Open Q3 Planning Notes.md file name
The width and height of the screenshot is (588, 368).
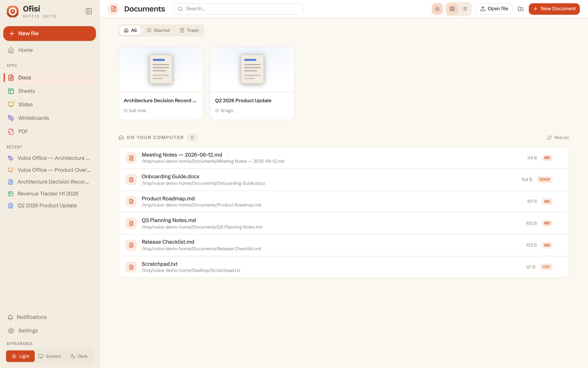click(x=169, y=220)
